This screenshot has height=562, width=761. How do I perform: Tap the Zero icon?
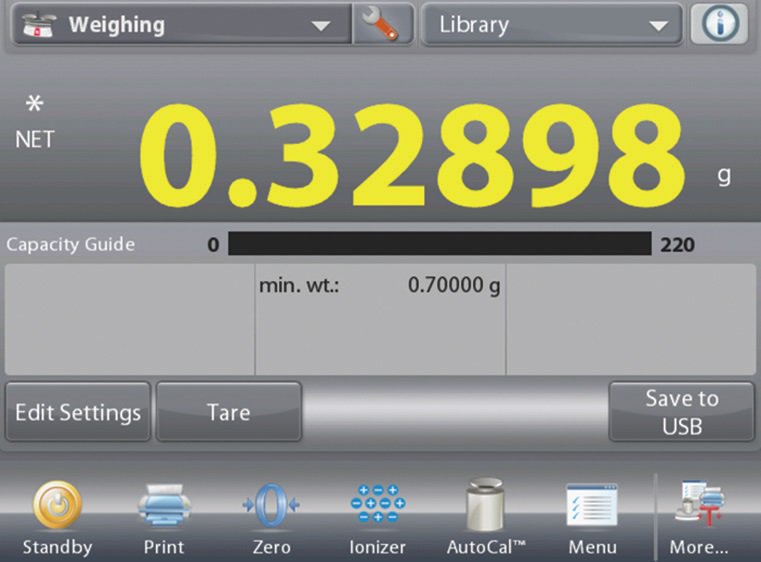click(x=271, y=506)
